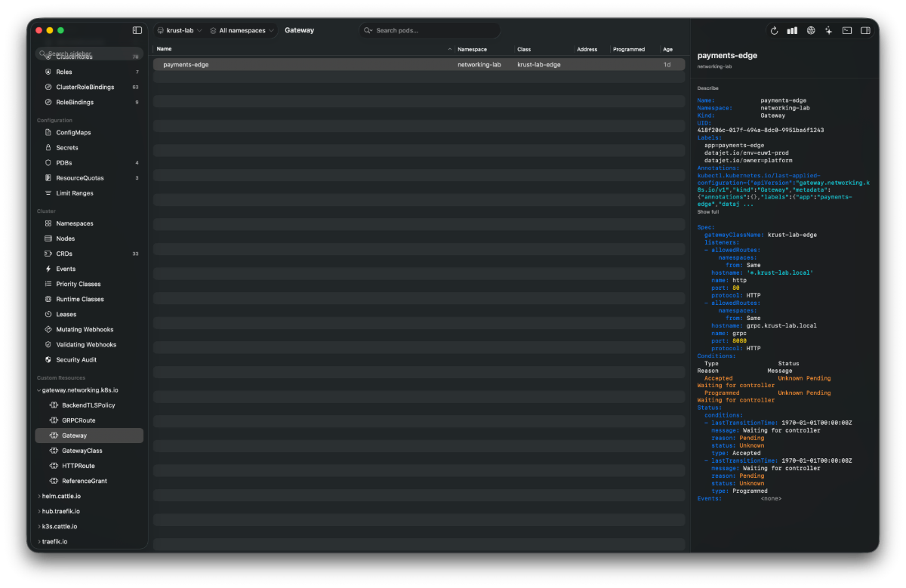Click the Priority Classes icon
Viewport: 906px width, 588px height.
click(x=48, y=284)
